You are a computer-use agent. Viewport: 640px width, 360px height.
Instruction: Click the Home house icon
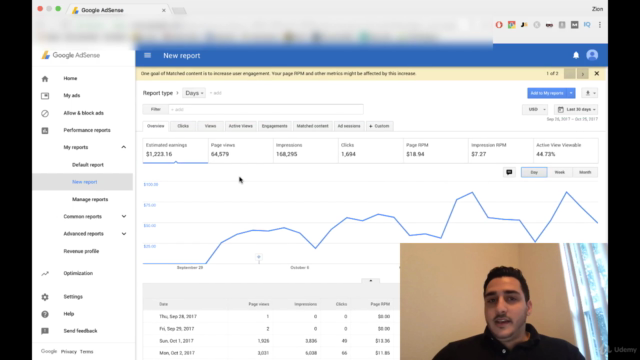(45, 78)
